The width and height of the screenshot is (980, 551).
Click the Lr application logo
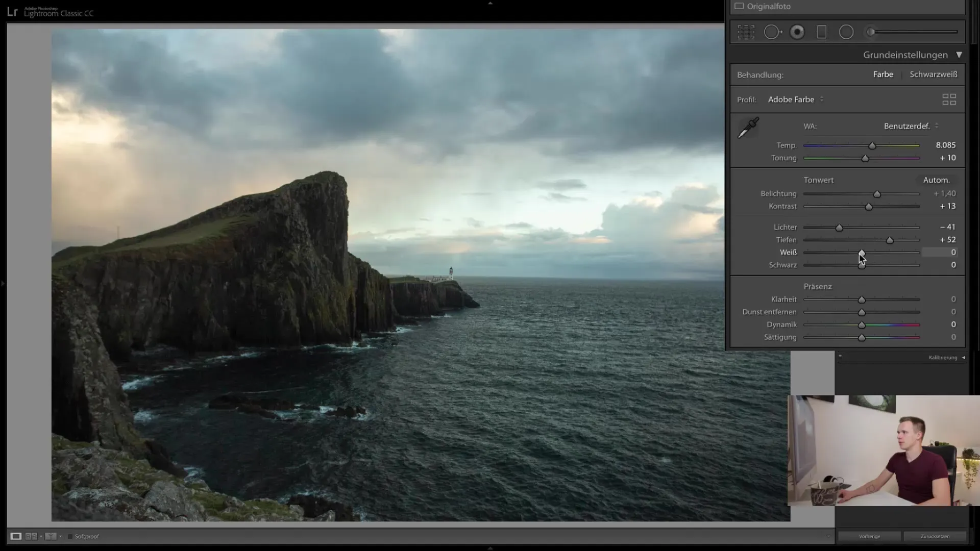pyautogui.click(x=12, y=12)
